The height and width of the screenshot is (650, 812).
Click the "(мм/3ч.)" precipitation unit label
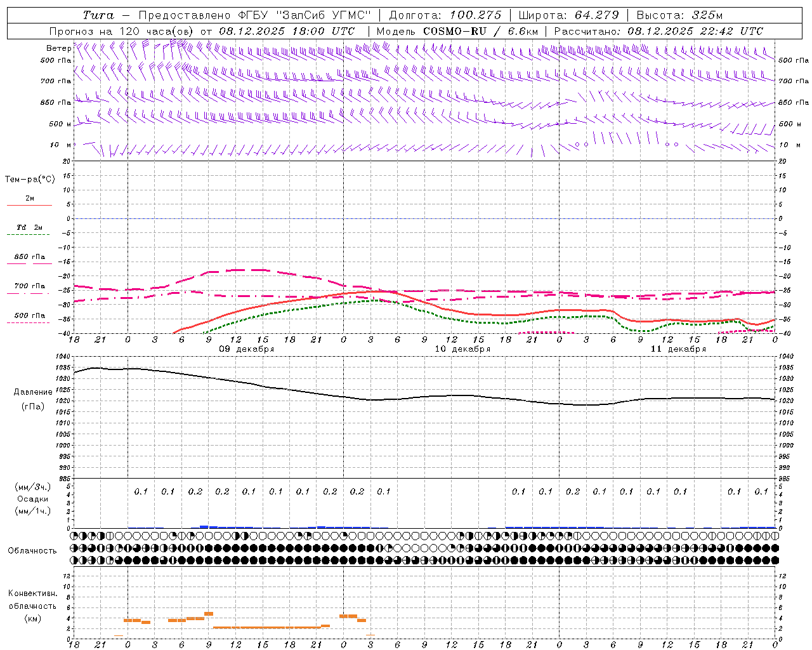(32, 487)
